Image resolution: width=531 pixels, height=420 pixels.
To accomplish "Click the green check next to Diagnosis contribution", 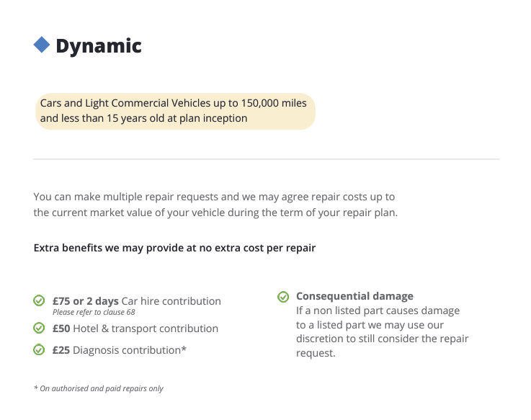I will 39,349.
